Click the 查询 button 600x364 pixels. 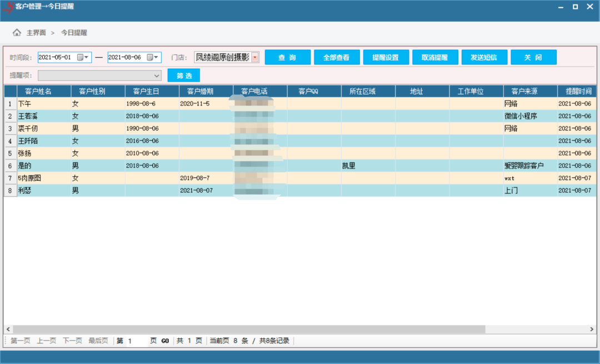pos(288,57)
